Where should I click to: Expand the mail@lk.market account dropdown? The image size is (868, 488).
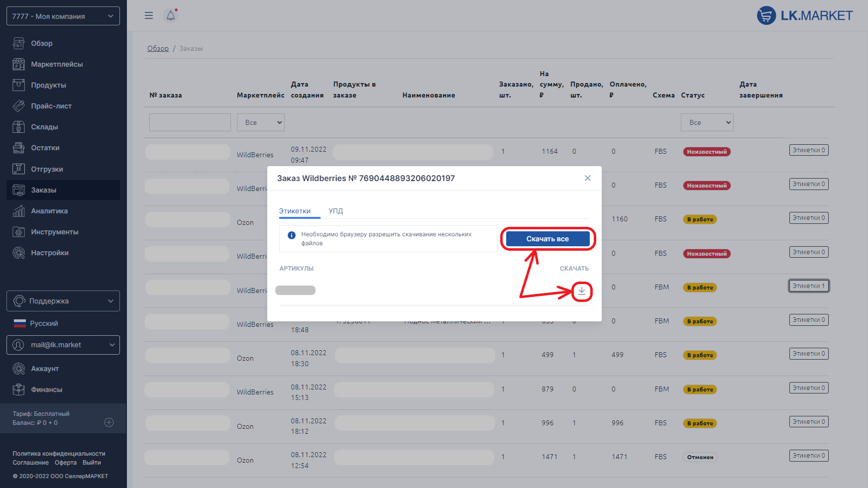pos(63,345)
